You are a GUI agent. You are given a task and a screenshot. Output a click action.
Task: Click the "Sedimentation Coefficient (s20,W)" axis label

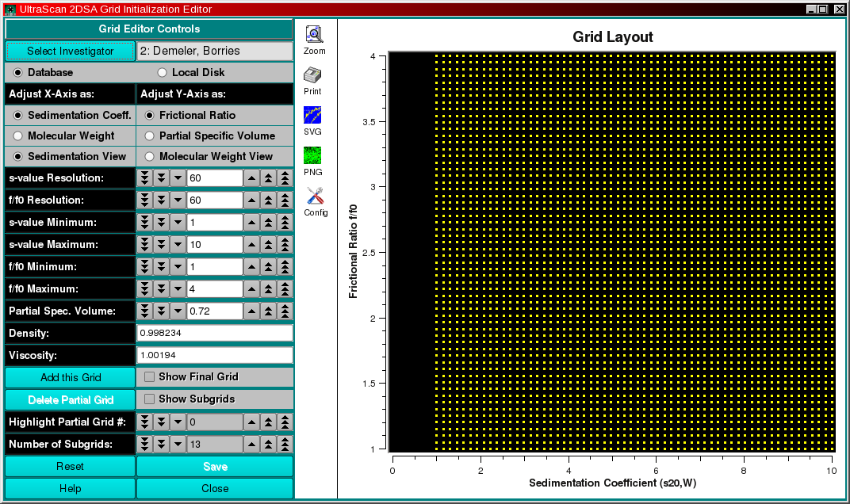tap(613, 483)
